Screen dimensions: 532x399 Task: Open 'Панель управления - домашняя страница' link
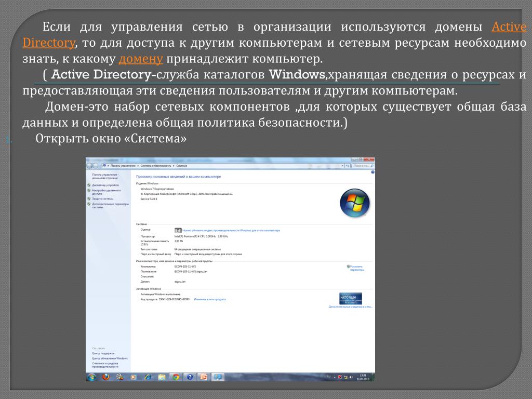[x=105, y=176]
